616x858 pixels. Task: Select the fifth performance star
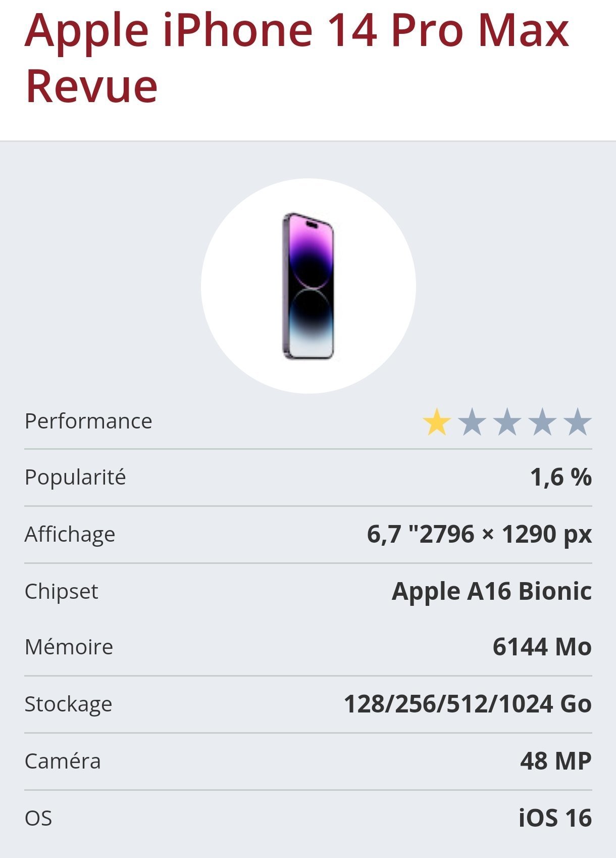coord(578,422)
